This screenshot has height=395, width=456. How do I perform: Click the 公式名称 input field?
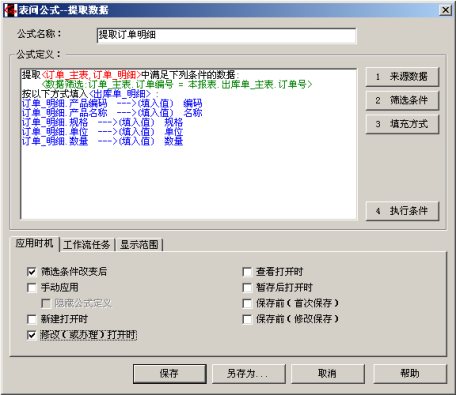226,36
